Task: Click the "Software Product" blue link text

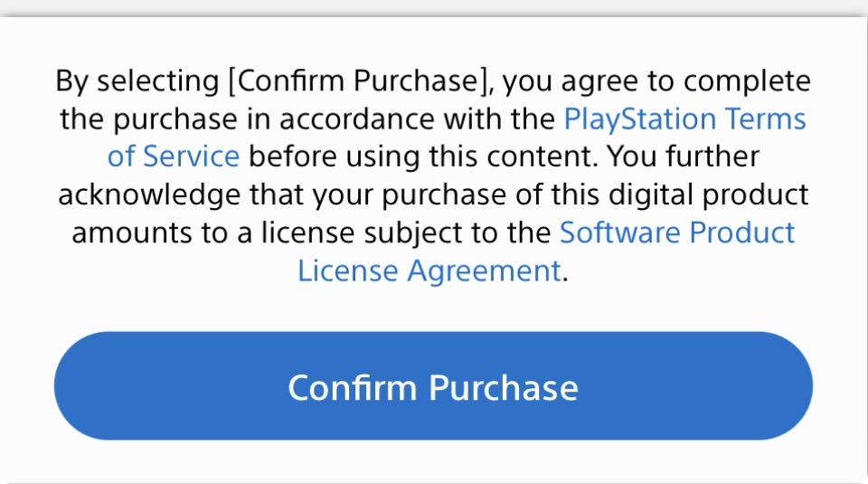Action: coord(677,233)
